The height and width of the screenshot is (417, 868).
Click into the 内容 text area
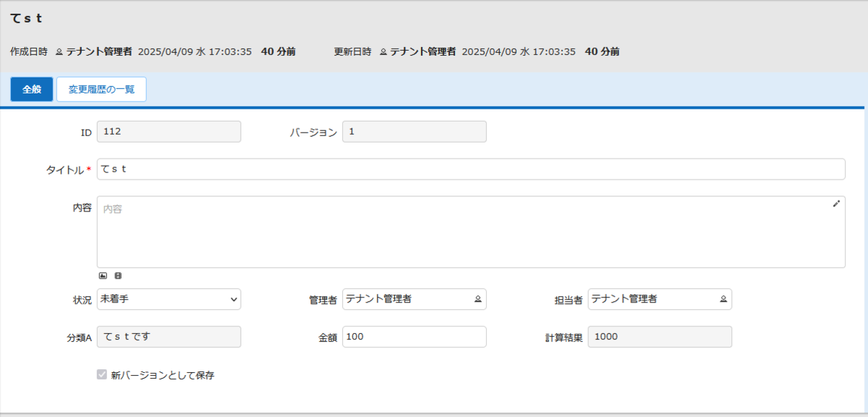coord(471,232)
